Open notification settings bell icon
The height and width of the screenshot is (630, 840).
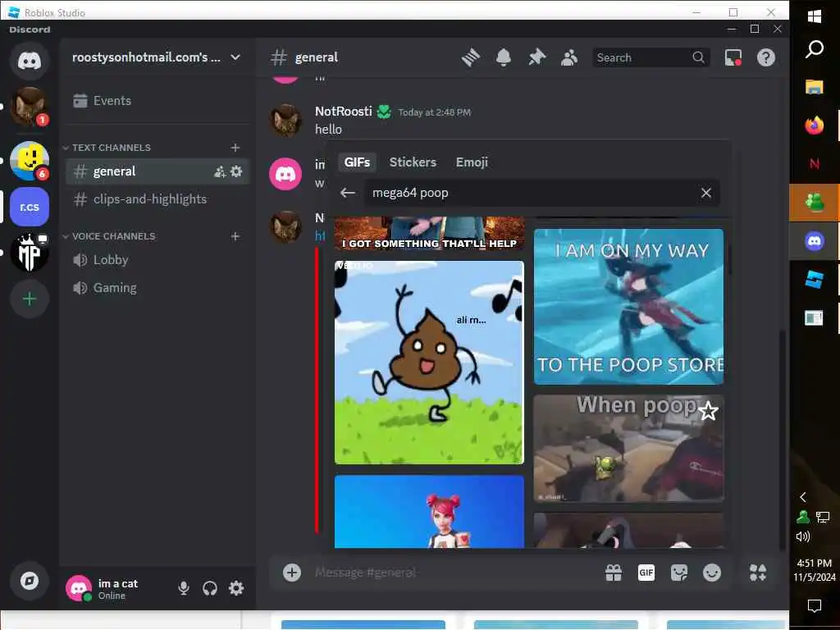click(x=503, y=57)
